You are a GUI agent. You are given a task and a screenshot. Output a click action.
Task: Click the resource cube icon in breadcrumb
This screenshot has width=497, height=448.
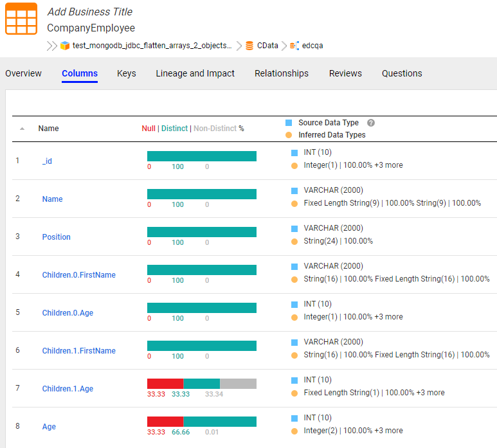[65, 46]
